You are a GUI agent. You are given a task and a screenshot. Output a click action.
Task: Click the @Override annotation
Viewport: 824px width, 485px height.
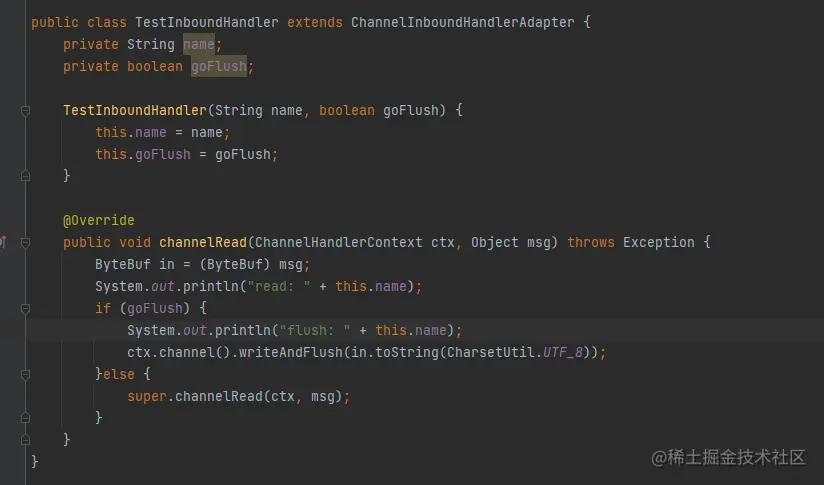click(99, 221)
